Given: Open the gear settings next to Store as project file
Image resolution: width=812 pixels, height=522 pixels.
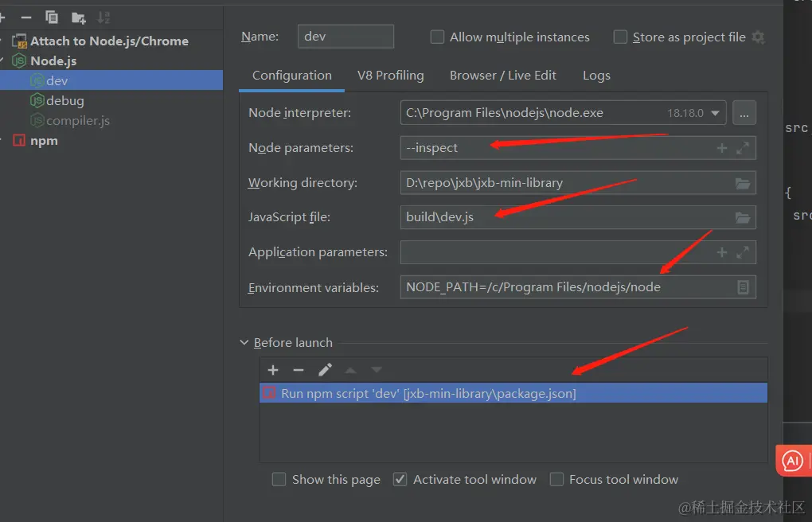Looking at the screenshot, I should (x=758, y=37).
